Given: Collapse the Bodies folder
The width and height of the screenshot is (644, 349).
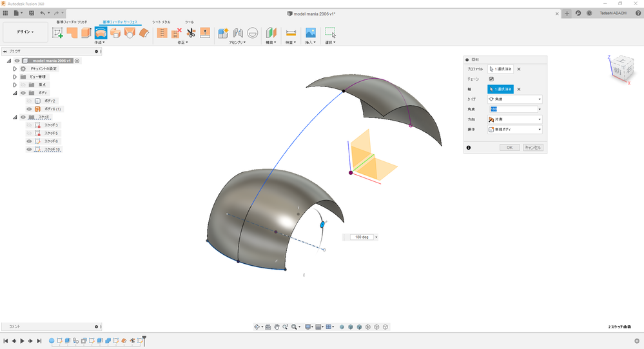Looking at the screenshot, I should [x=15, y=93].
